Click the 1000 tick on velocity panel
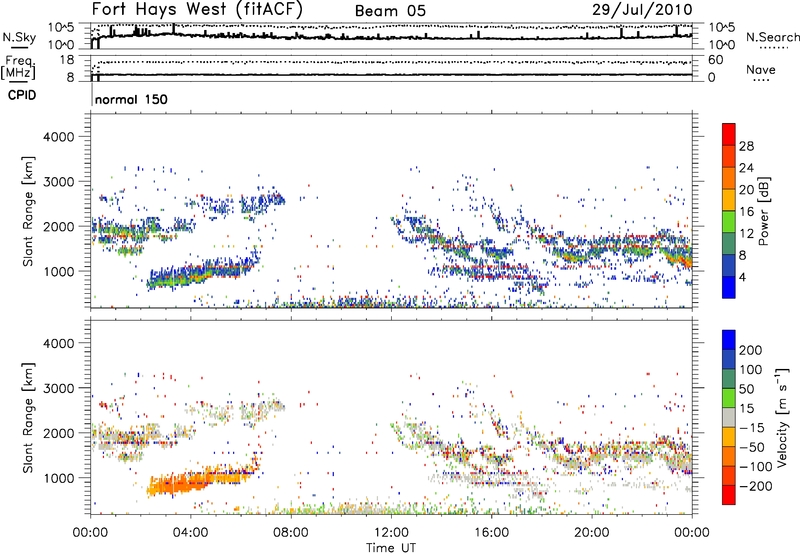The height and width of the screenshot is (554, 800). (x=58, y=478)
